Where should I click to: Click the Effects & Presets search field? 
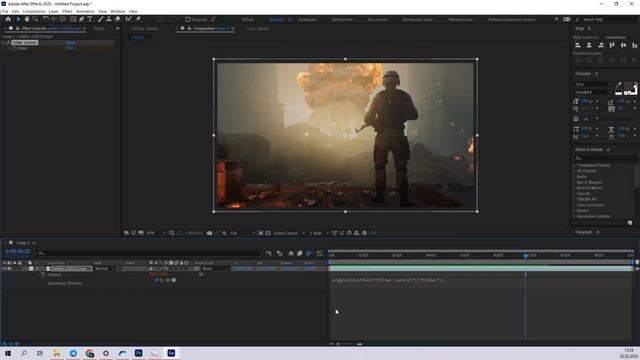pyautogui.click(x=605, y=158)
